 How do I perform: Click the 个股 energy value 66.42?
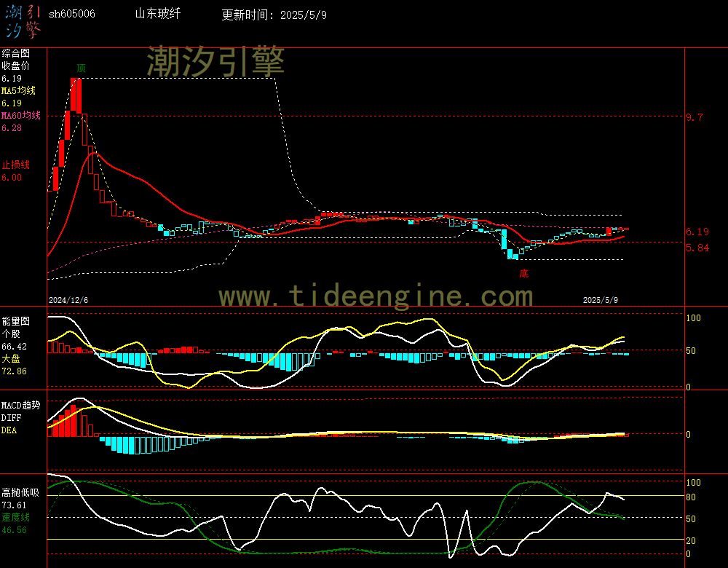point(15,347)
